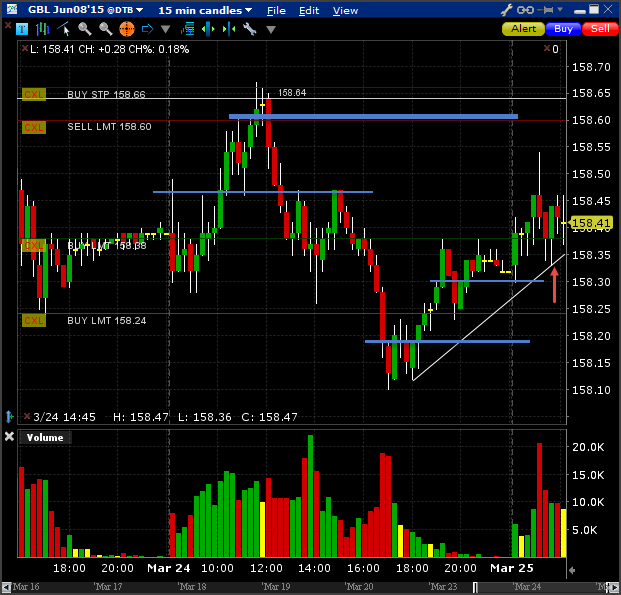621x595 pixels.
Task: Click the chart application icon in title bar
Action: (x=12, y=9)
